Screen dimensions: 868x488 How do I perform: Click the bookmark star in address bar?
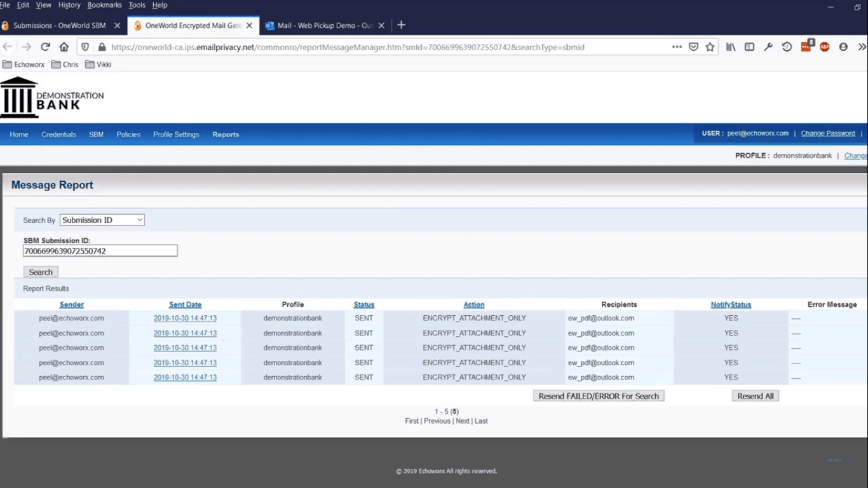click(x=711, y=46)
